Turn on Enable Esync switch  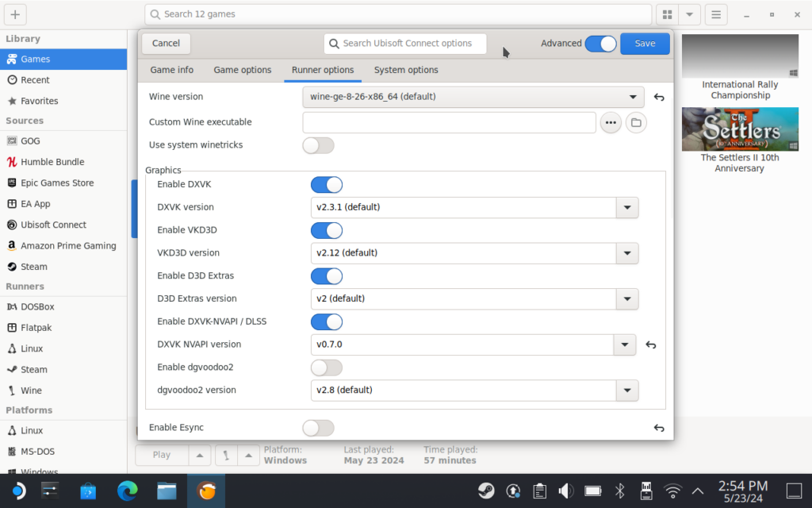pos(318,428)
